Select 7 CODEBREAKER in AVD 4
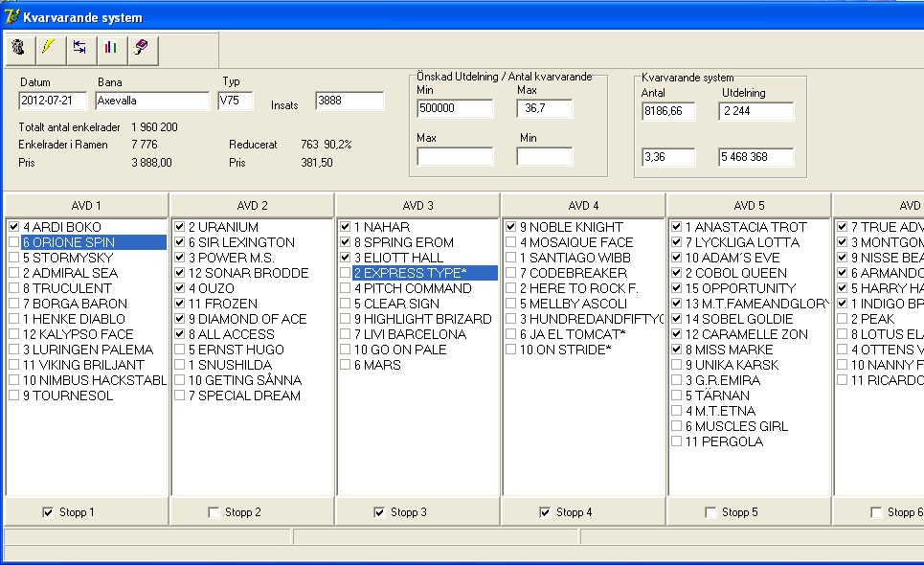 coord(574,273)
